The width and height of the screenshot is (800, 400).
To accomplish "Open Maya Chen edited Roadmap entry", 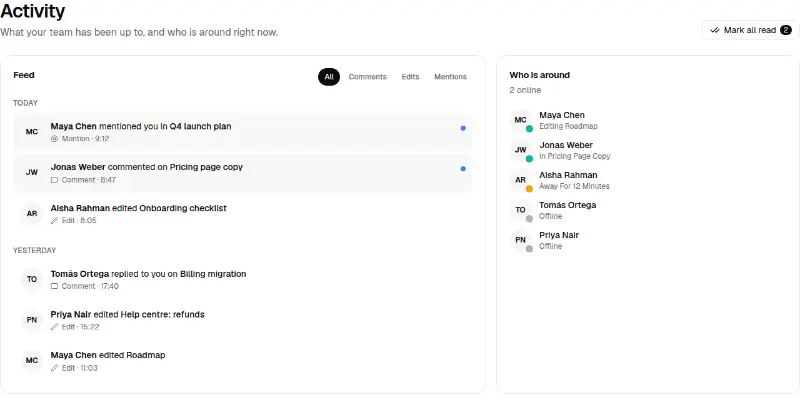I will pyautogui.click(x=243, y=361).
